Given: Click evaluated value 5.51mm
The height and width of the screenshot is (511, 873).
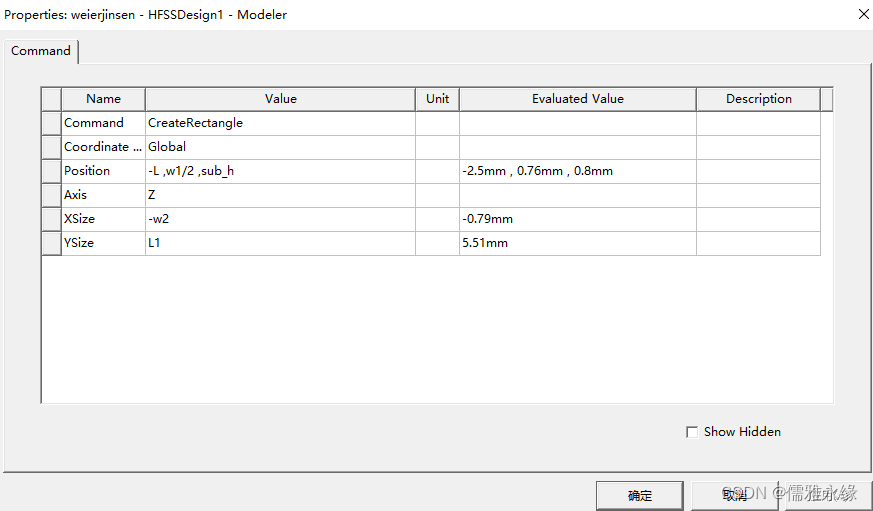Looking at the screenshot, I should pyautogui.click(x=578, y=243).
